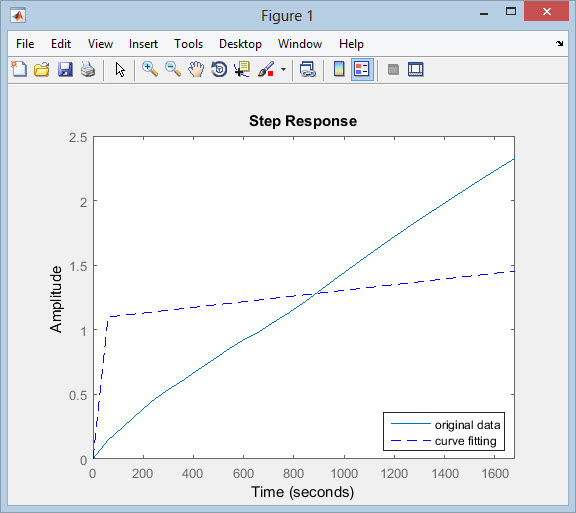Toggle the Insert Colorbar button
The height and width of the screenshot is (513, 576).
point(339,69)
